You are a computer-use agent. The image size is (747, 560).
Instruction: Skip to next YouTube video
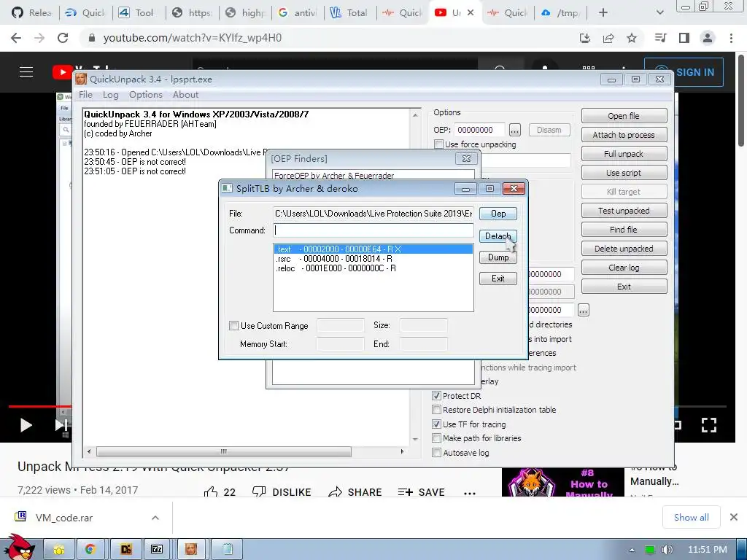click(61, 425)
